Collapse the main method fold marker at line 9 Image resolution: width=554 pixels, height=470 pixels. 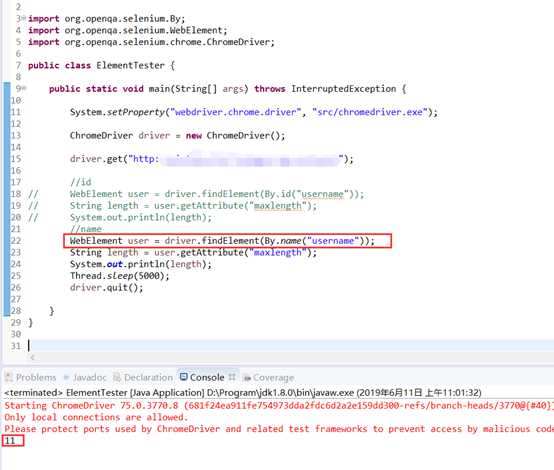click(24, 88)
